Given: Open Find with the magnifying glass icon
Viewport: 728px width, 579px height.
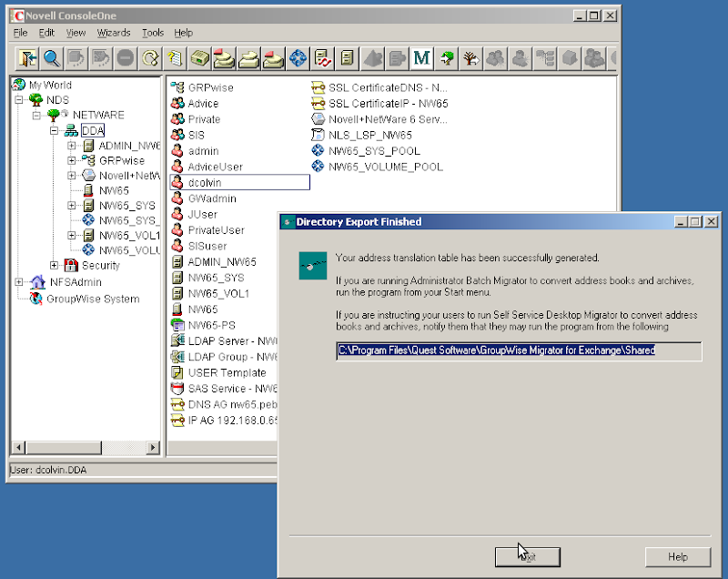Looking at the screenshot, I should click(52, 58).
